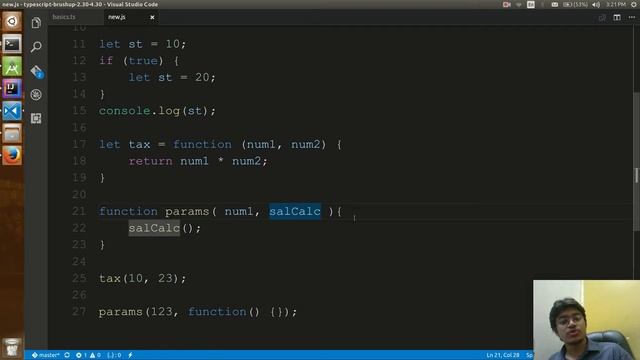Click the params(123, function() {}) call
640x360 pixels.
tap(198, 311)
